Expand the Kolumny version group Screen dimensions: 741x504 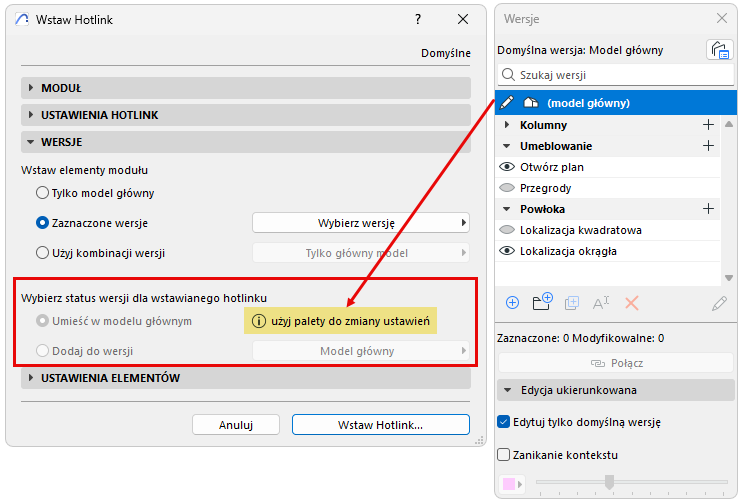[507, 125]
